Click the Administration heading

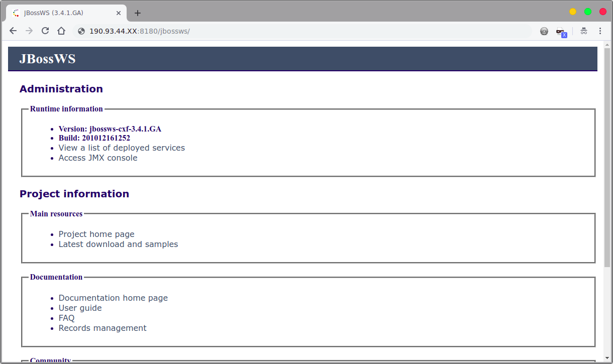[61, 89]
